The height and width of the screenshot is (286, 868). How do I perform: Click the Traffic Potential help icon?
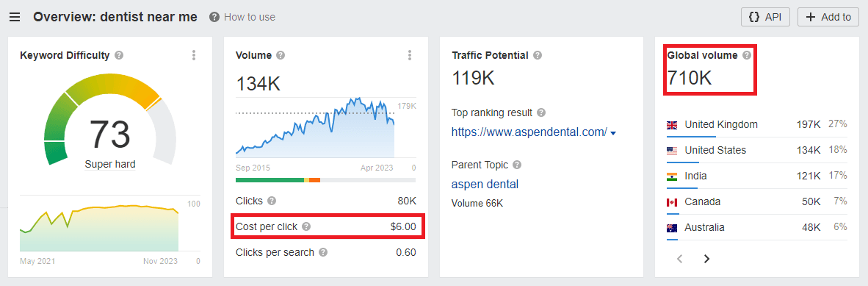[x=538, y=55]
